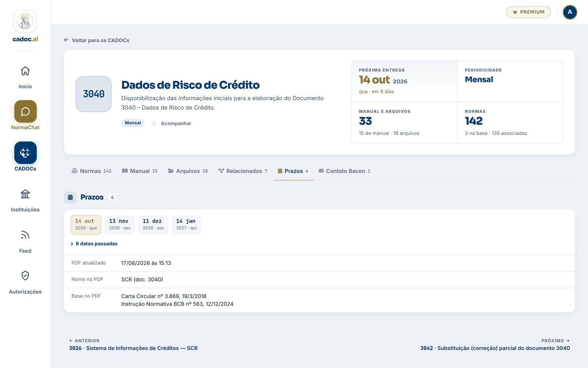Open the NormaChat chat icon
588x368 pixels.
coord(25,112)
